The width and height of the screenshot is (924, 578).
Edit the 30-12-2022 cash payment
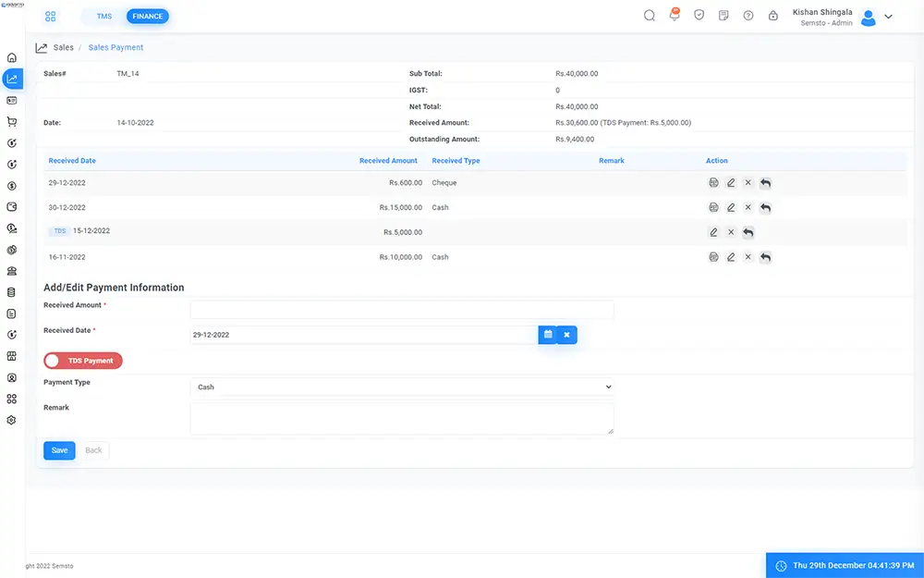point(731,207)
